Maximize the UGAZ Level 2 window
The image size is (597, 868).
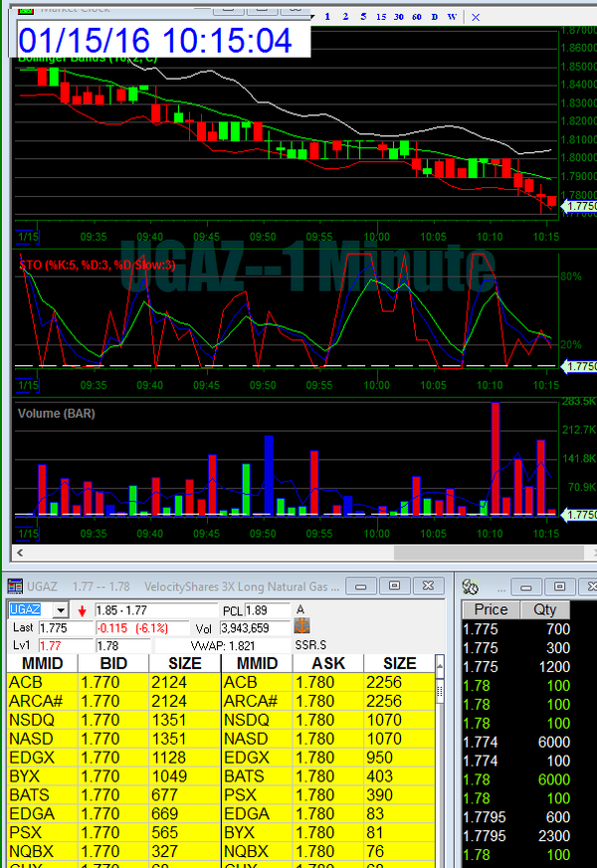click(x=394, y=585)
